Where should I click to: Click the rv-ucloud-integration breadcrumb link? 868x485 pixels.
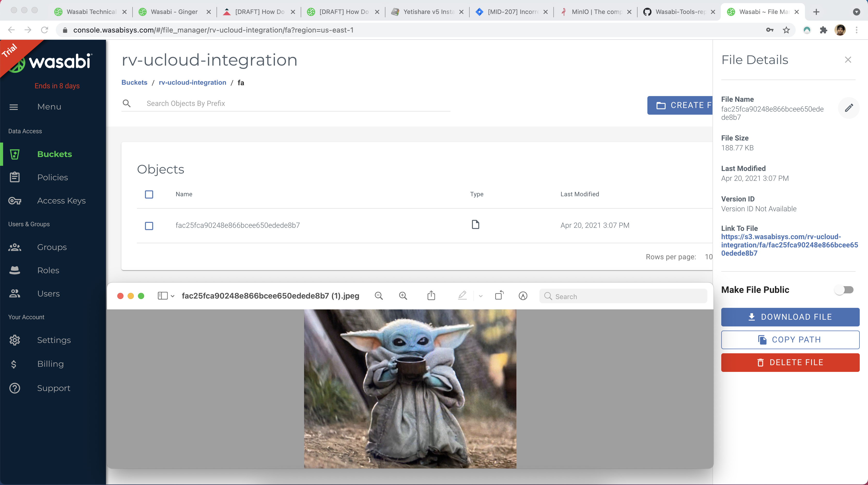[192, 83]
